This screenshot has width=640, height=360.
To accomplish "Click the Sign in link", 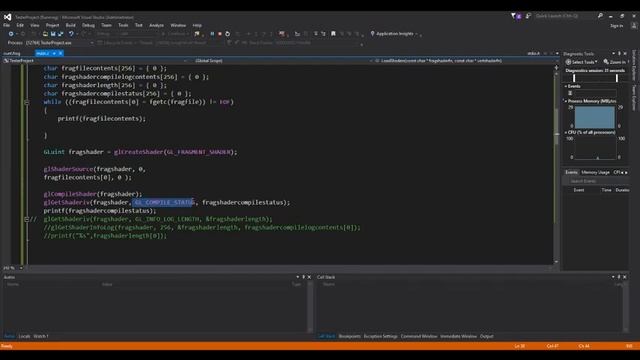I will (616, 26).
